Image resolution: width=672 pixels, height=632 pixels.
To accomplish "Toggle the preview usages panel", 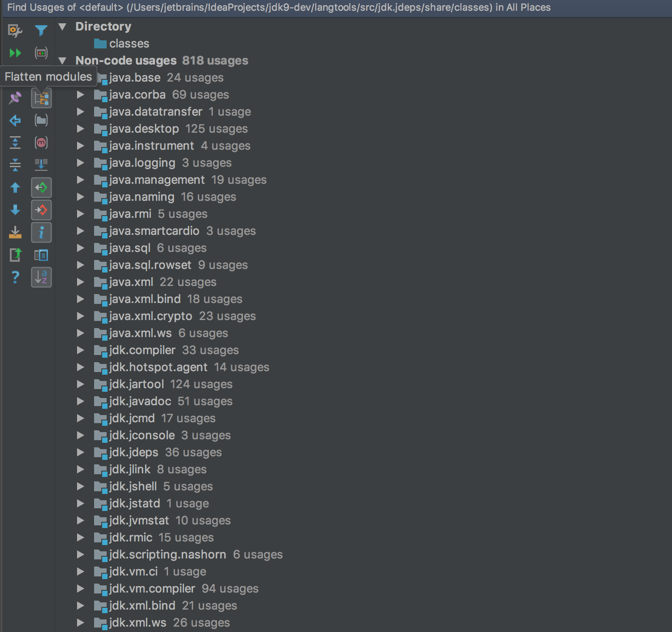I will coord(41,255).
